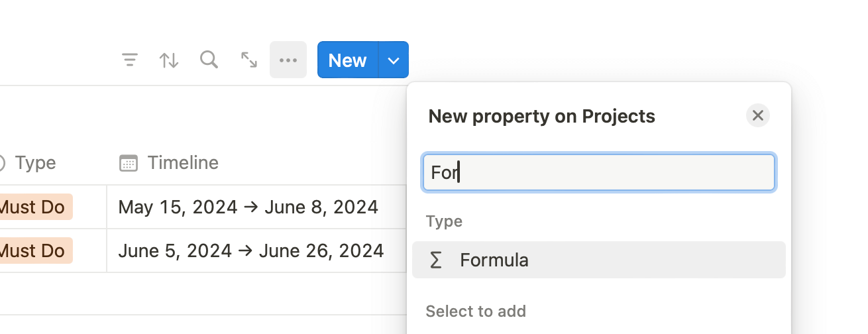Image resolution: width=868 pixels, height=334 pixels.
Task: Focus the property name field containing "For"
Action: (x=598, y=173)
